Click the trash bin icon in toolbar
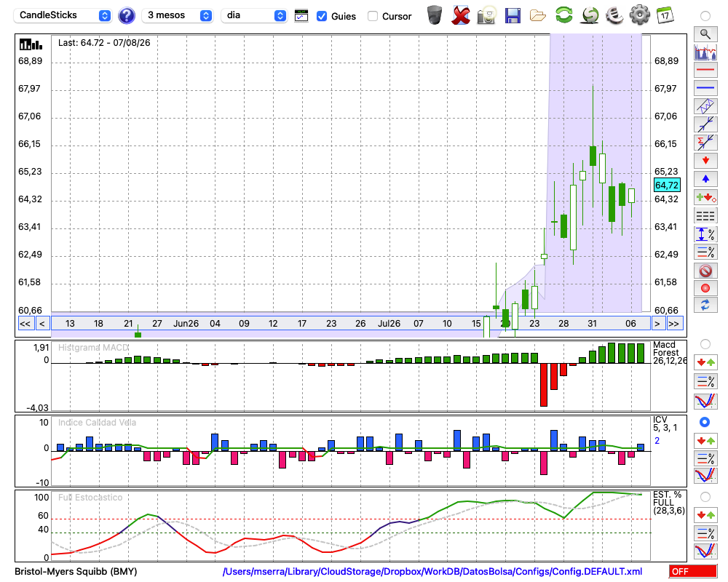The image size is (728, 582). click(x=434, y=15)
